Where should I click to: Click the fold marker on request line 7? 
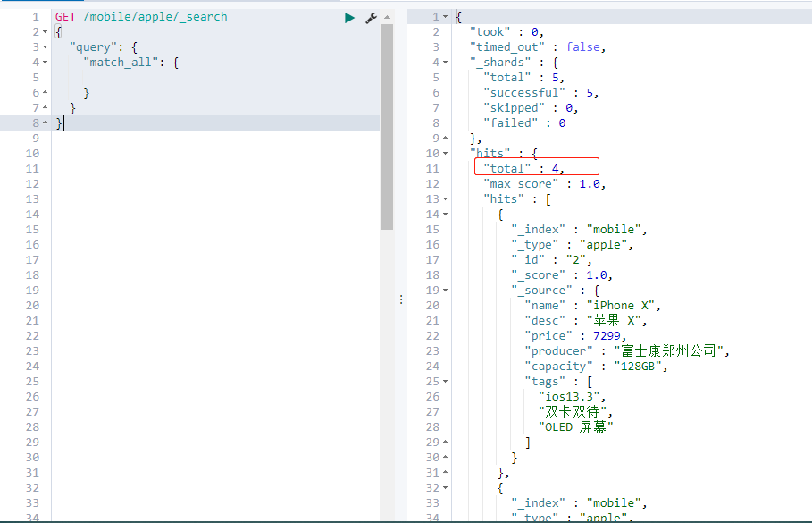point(45,108)
